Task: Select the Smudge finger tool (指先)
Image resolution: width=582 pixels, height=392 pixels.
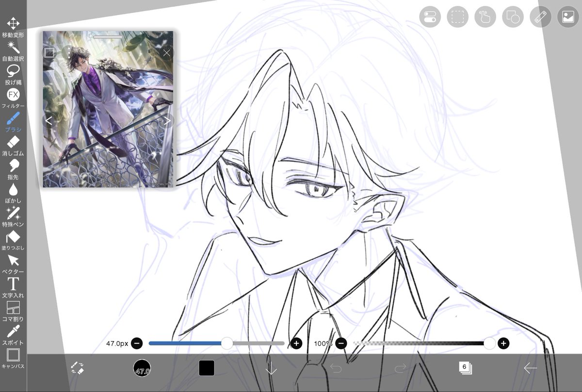Action: [x=13, y=169]
